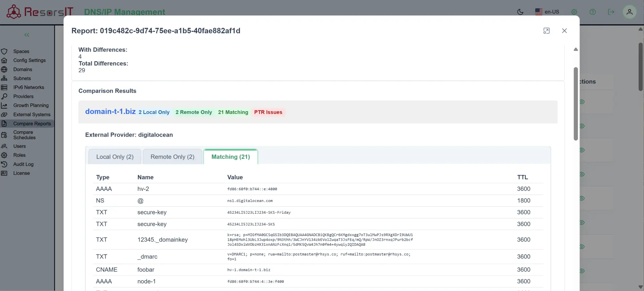Click foobar CNAME record name
644x291 pixels.
click(x=146, y=270)
